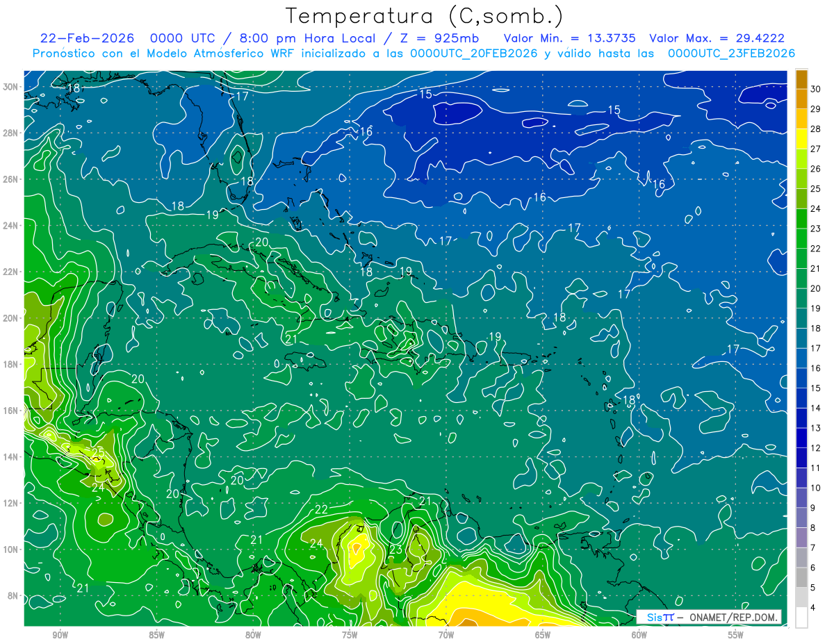Image resolution: width=834 pixels, height=644 pixels.
Task: Click the ONAMET/REP.DOM. logo box
Action: (709, 617)
